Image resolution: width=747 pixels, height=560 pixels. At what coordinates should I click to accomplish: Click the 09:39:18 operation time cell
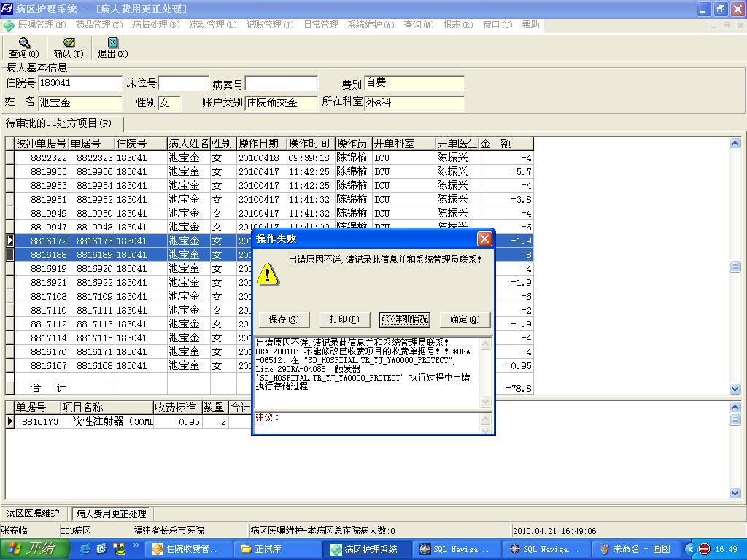pyautogui.click(x=310, y=157)
